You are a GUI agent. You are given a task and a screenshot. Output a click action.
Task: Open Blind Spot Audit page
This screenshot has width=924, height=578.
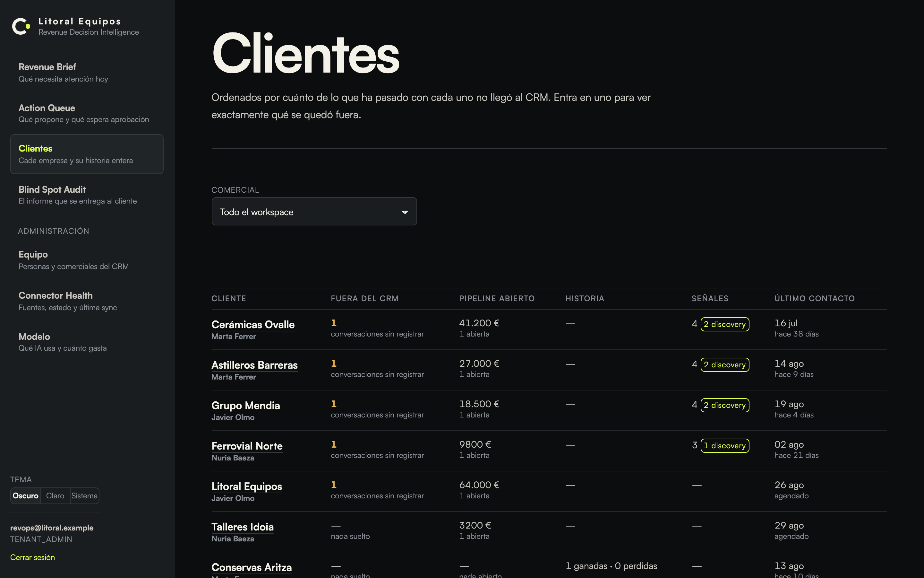click(87, 195)
